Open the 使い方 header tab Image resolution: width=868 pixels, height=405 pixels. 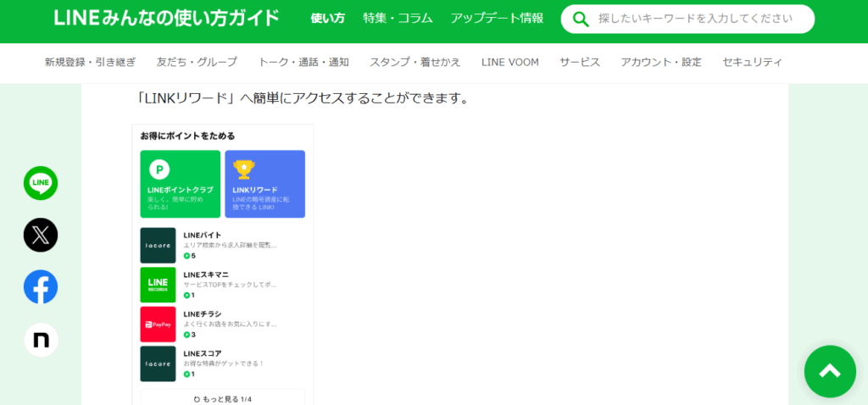click(x=328, y=19)
